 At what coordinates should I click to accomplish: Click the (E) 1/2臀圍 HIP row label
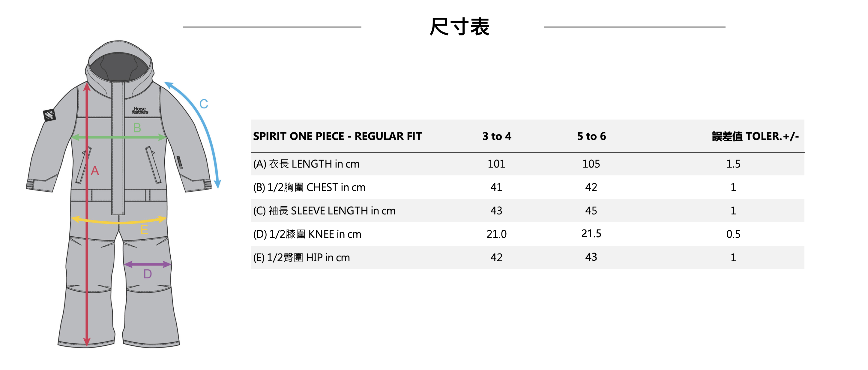[301, 258]
